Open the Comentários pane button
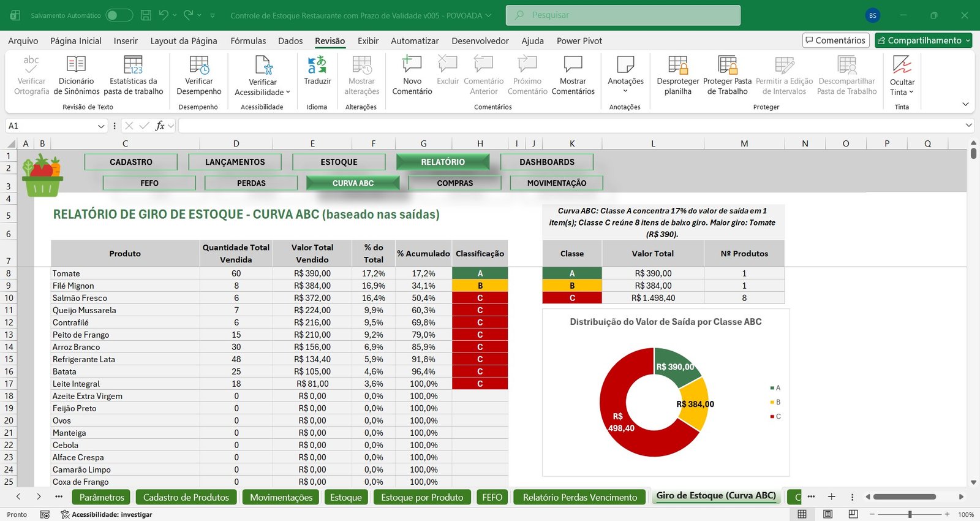 [836, 40]
